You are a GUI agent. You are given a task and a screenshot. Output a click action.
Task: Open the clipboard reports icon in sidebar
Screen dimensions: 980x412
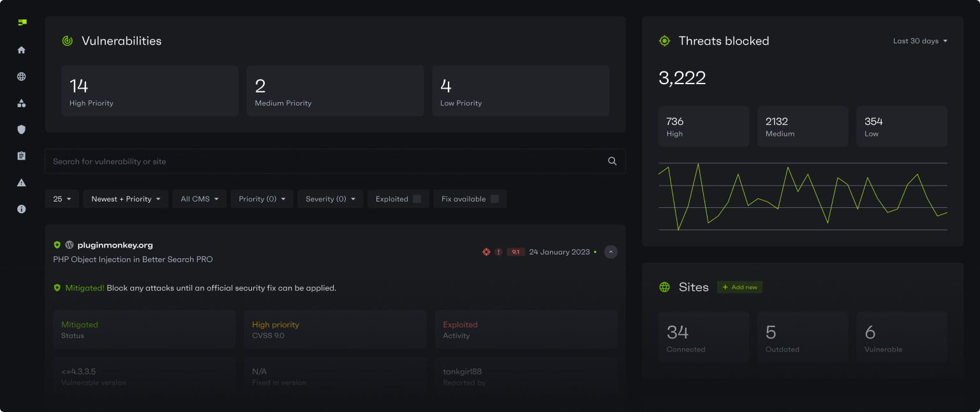tap(21, 156)
